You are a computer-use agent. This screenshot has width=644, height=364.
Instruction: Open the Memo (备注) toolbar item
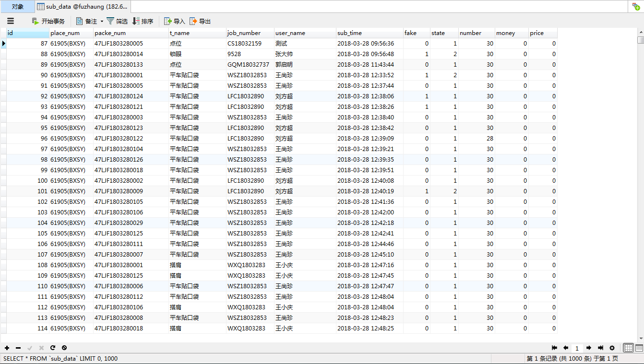pyautogui.click(x=87, y=21)
